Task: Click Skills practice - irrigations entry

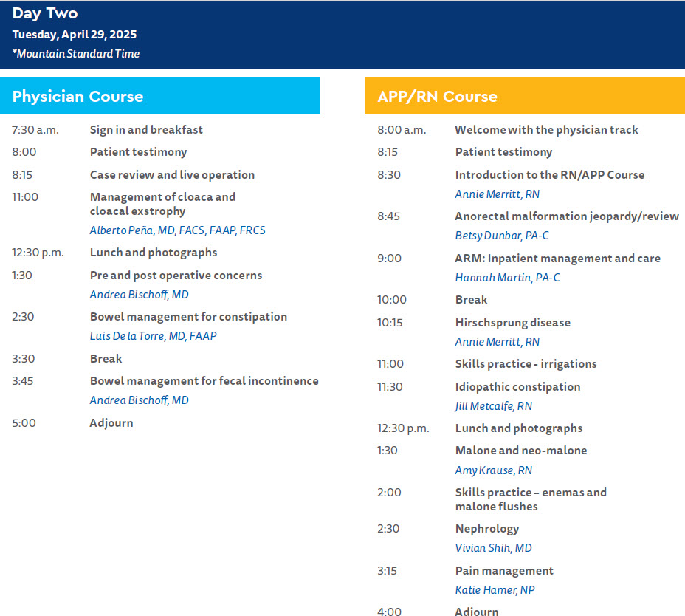Action: (x=526, y=364)
